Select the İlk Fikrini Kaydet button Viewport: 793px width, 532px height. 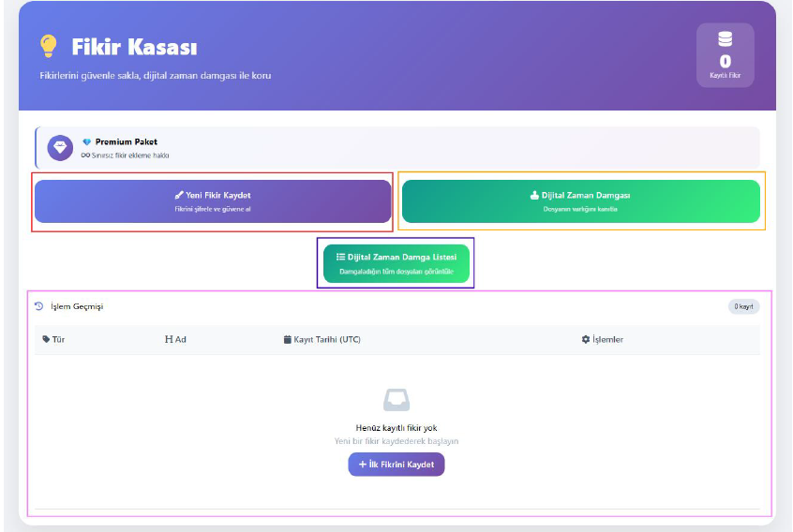(396, 465)
